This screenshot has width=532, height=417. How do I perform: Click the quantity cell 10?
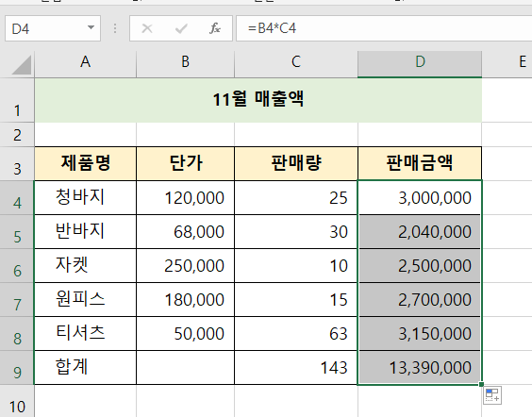click(296, 265)
